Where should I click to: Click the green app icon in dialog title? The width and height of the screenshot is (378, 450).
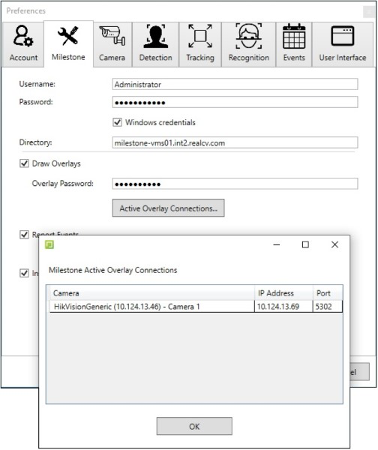(x=49, y=245)
